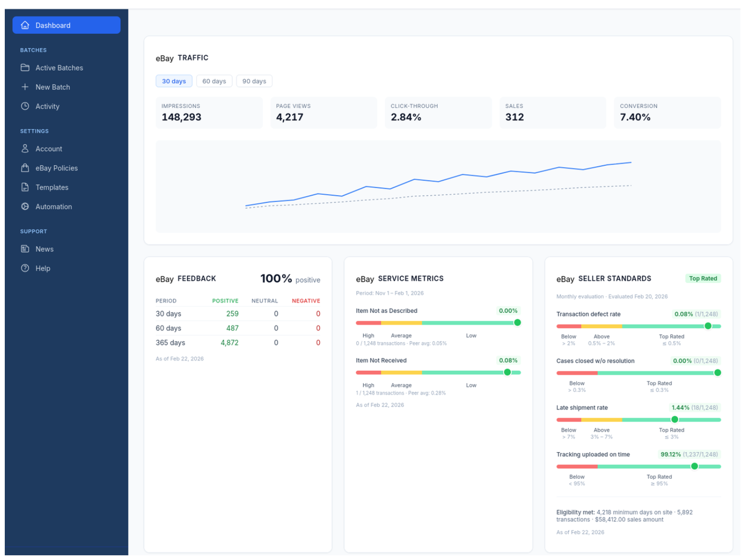Click the News icon in the sidebar
745x560 pixels.
click(x=25, y=249)
